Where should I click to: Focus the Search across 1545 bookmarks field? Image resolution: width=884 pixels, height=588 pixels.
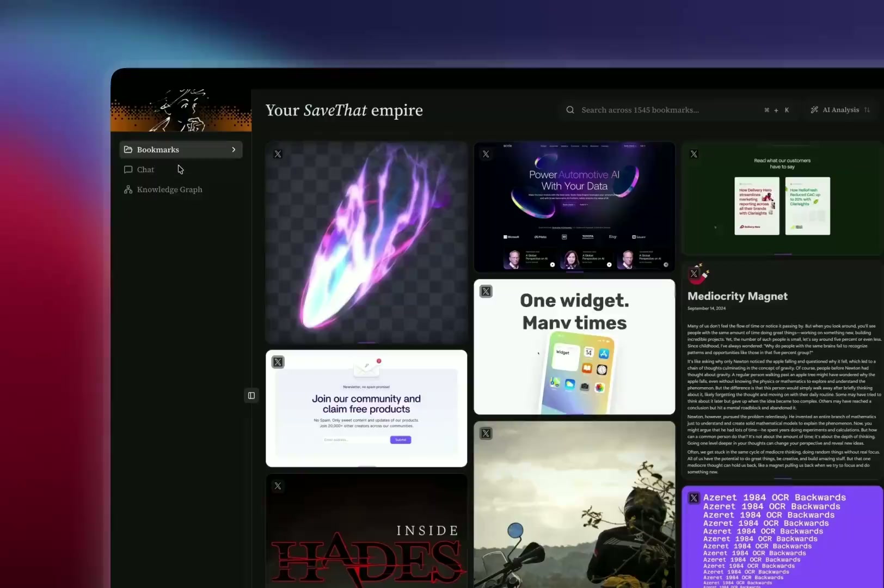point(678,110)
